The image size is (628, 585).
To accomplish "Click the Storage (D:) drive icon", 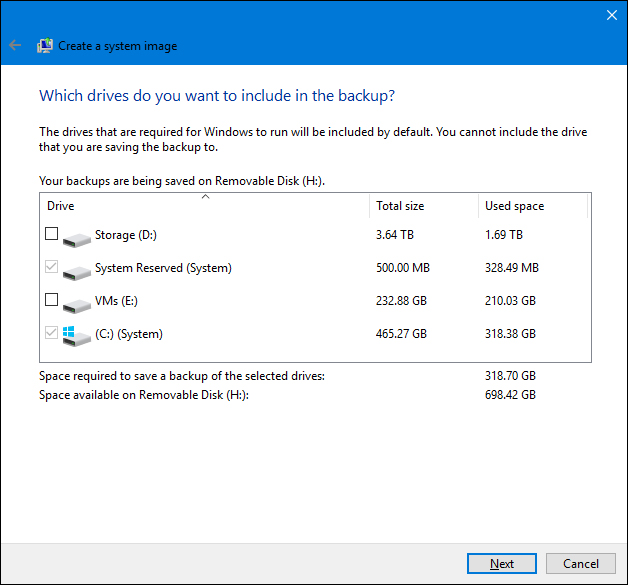I will point(75,237).
